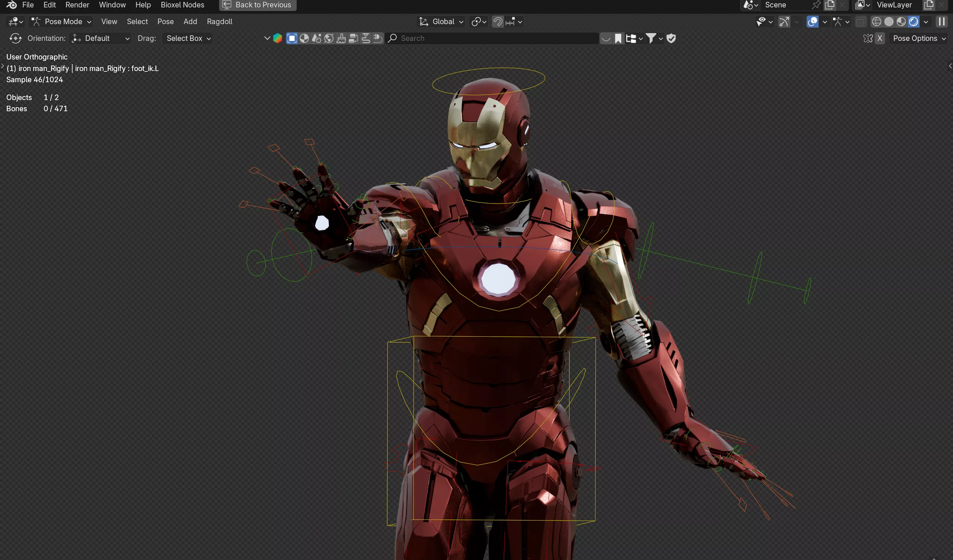The height and width of the screenshot is (560, 953).
Task: Open the Pose Mode dropdown
Action: (x=61, y=22)
